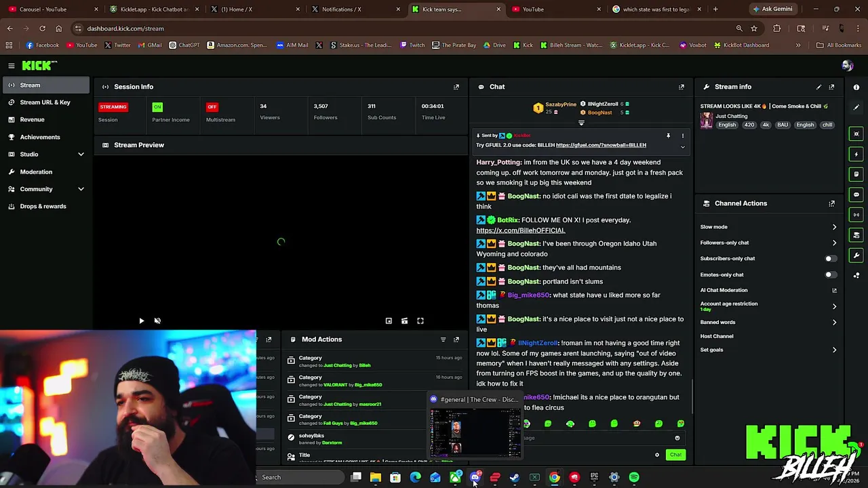Pop out the Channel Actions panel
Viewport: 868px width, 488px height.
tap(831, 203)
